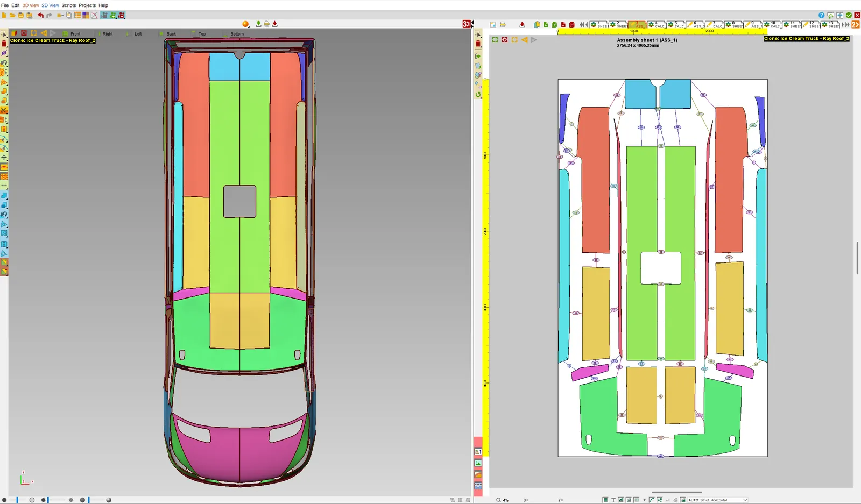
Task: Open the yellow list view icon
Action: 77,16
